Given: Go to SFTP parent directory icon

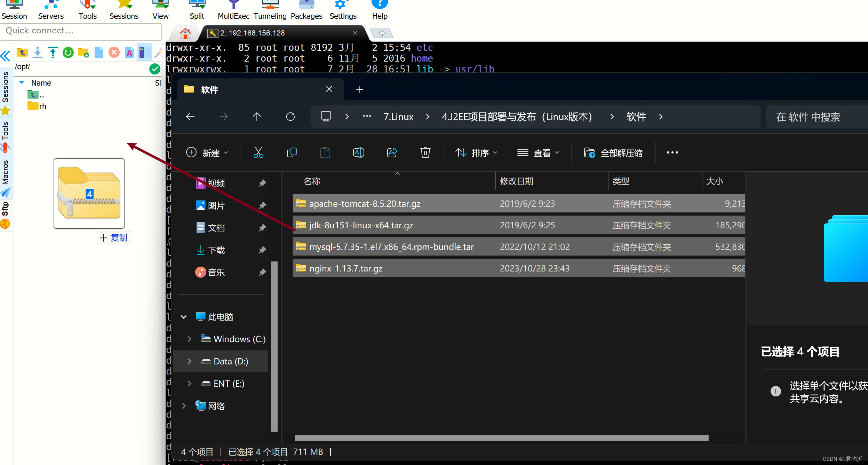Looking at the screenshot, I should pos(22,53).
